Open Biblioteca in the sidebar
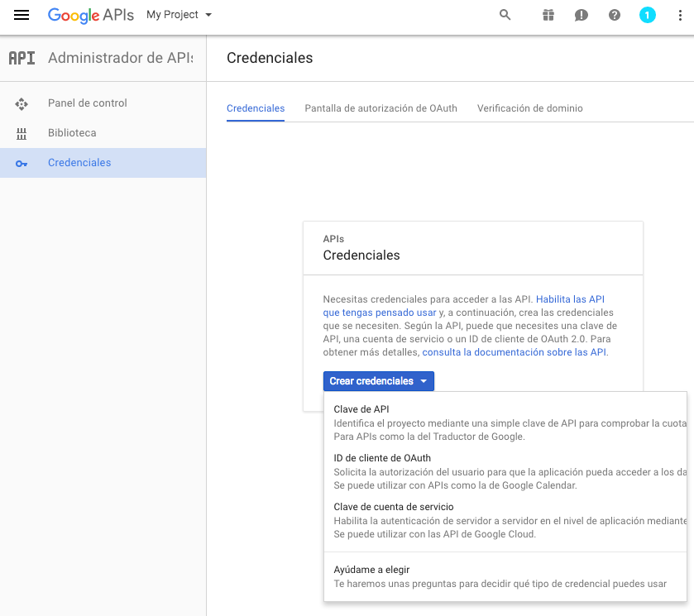This screenshot has height=616, width=694. coord(72,133)
